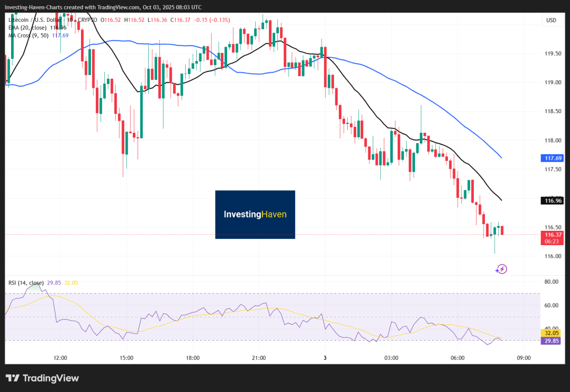Click the purple lightning bolt icon
Image resolution: width=570 pixels, height=392 pixels.
click(501, 269)
